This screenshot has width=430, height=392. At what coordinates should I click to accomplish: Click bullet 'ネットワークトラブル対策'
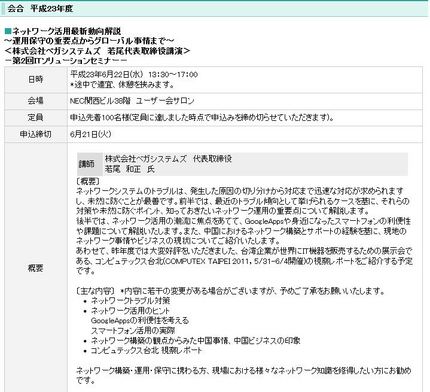131,301
